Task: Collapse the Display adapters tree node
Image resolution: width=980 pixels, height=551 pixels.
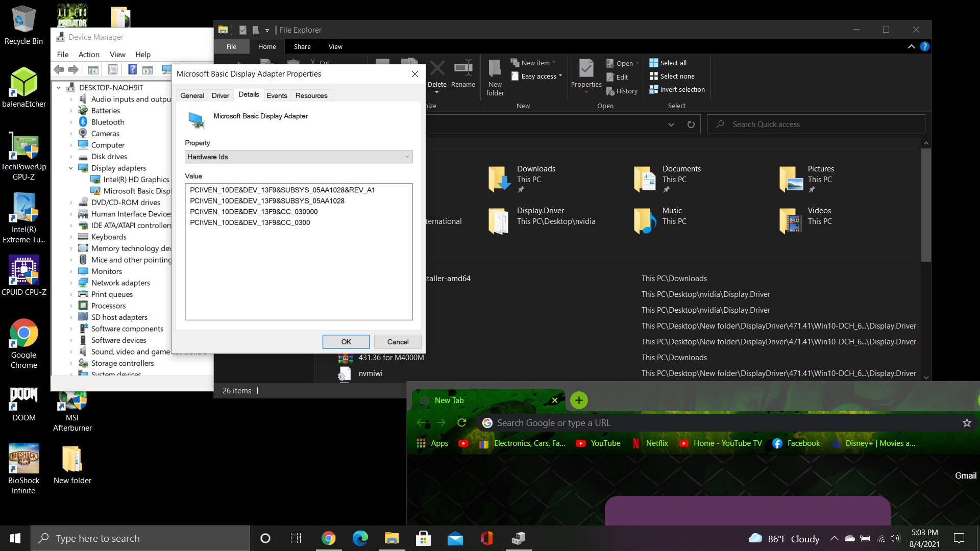Action: coord(71,168)
